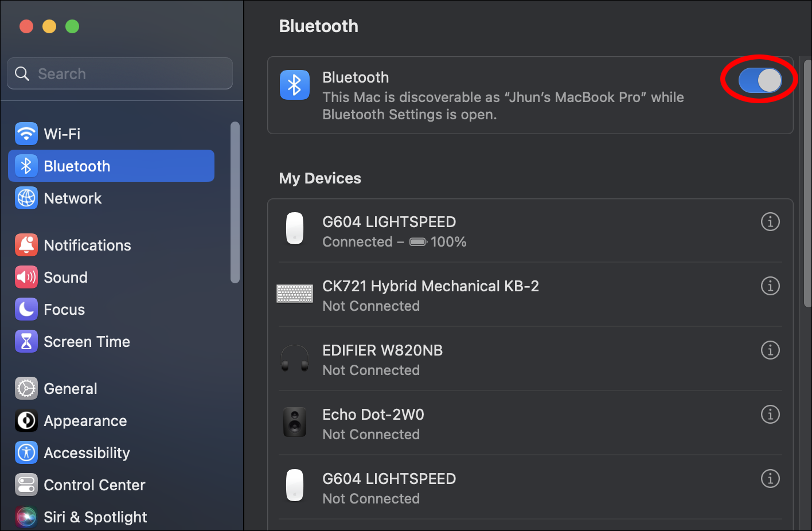Click the Notifications bell icon
Image resolution: width=812 pixels, height=531 pixels.
26,245
